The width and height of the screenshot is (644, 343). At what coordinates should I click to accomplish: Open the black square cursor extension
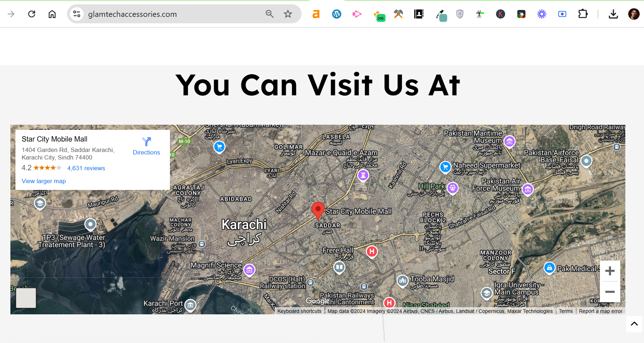coord(521,14)
